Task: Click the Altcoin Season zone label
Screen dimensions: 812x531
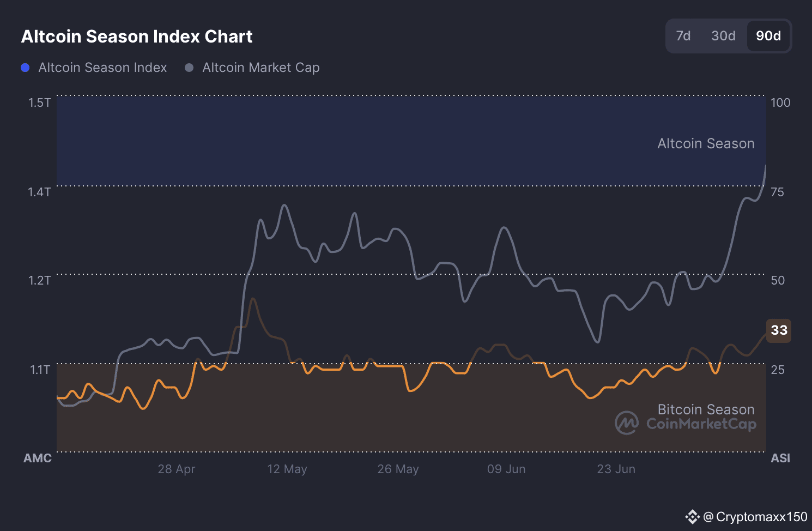Action: click(x=706, y=143)
